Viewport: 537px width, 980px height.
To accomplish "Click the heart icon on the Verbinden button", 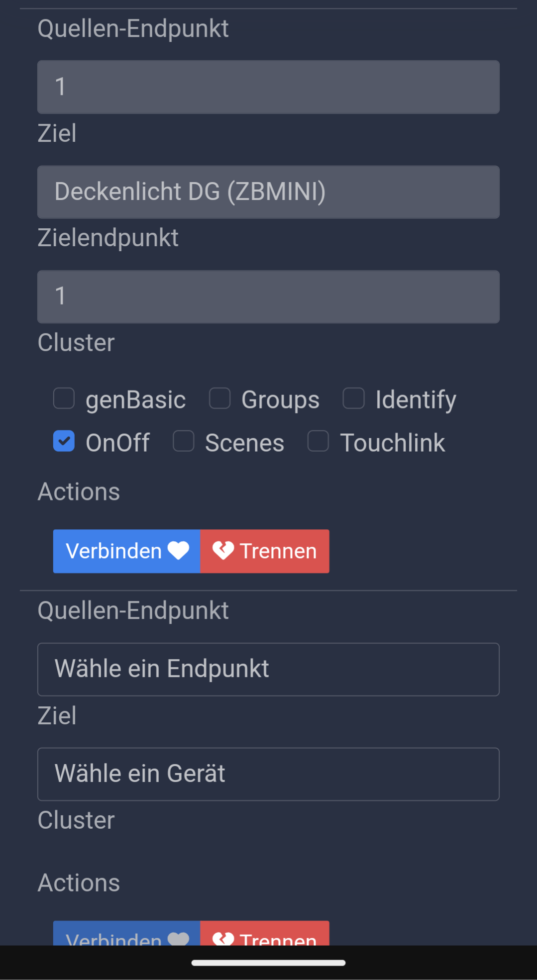I will tap(178, 551).
